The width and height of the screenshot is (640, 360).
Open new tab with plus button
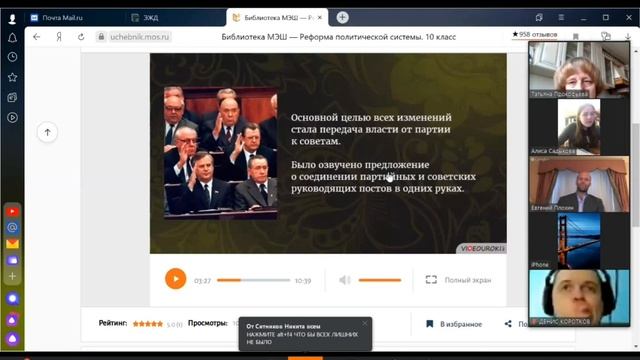(x=342, y=17)
